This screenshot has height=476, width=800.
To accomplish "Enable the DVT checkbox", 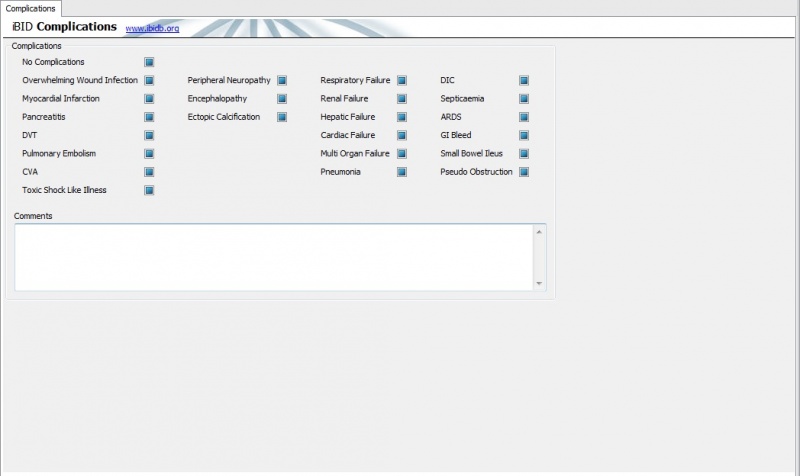I will click(x=149, y=135).
